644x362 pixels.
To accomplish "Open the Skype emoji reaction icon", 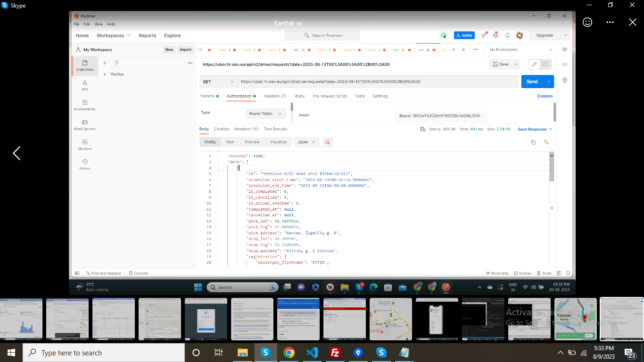I will click(x=587, y=22).
